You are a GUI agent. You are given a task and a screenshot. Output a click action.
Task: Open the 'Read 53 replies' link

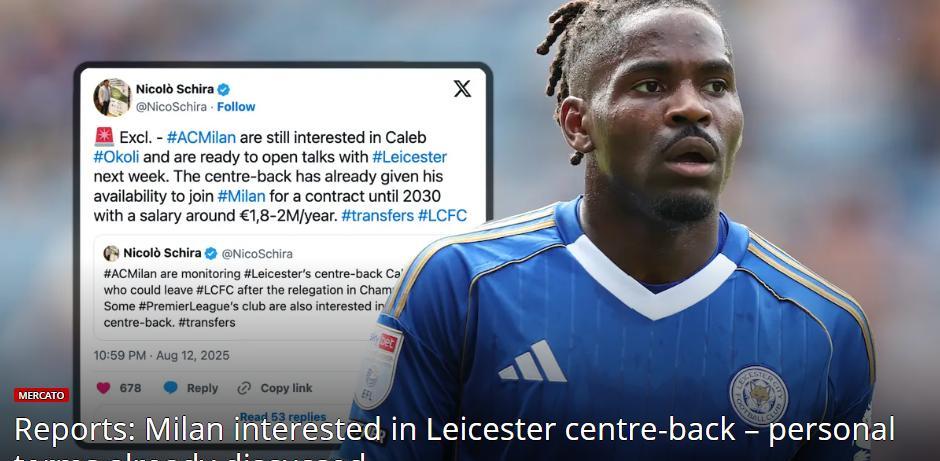coord(283,416)
